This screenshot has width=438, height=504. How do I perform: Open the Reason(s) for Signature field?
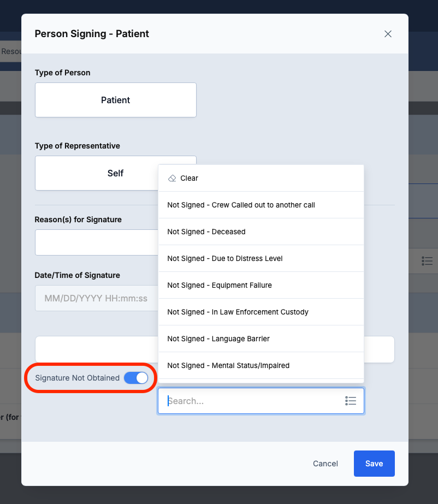(x=96, y=242)
